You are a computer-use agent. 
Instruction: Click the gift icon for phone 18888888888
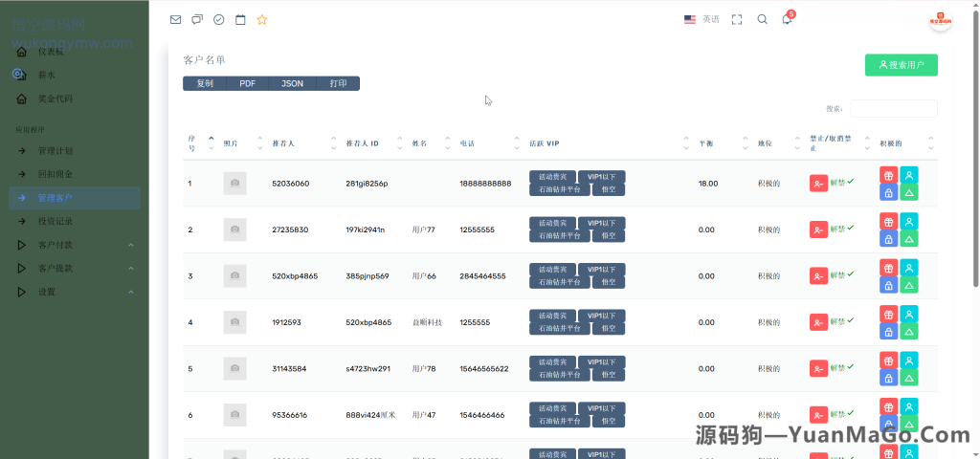point(889,175)
